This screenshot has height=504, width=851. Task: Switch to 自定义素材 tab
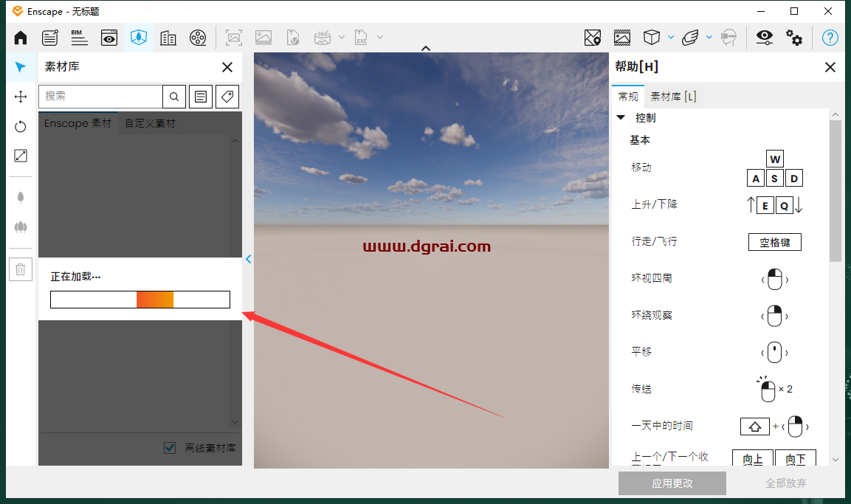pyautogui.click(x=151, y=123)
